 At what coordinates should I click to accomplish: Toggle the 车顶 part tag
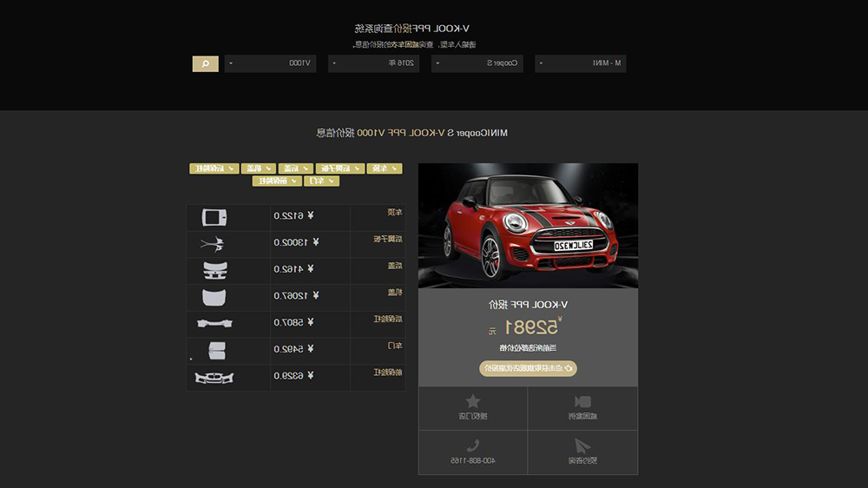tap(385, 168)
